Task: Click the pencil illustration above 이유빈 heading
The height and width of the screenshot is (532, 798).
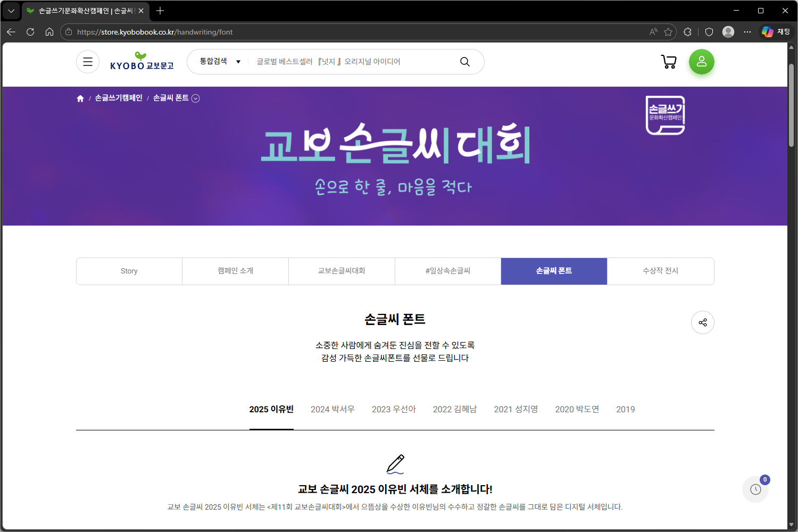Action: click(395, 464)
